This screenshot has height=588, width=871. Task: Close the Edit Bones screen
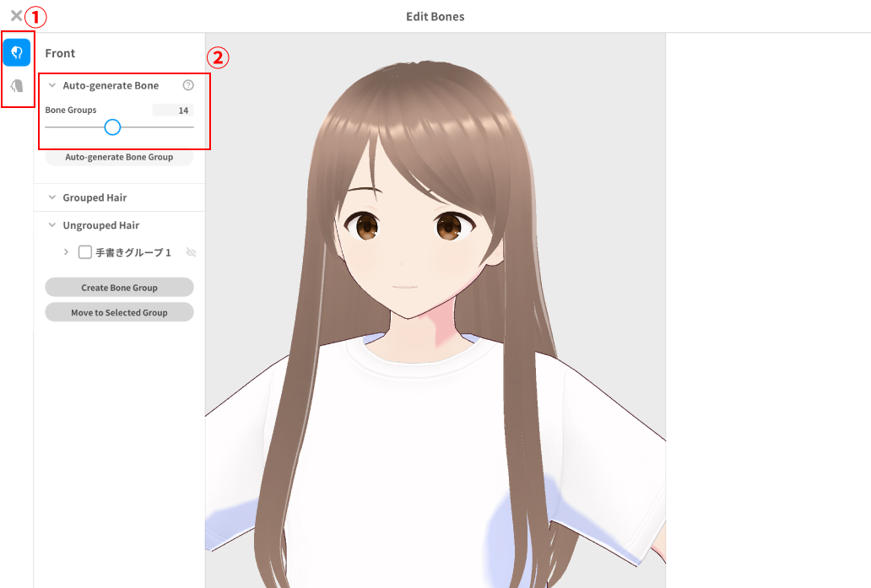(15, 15)
